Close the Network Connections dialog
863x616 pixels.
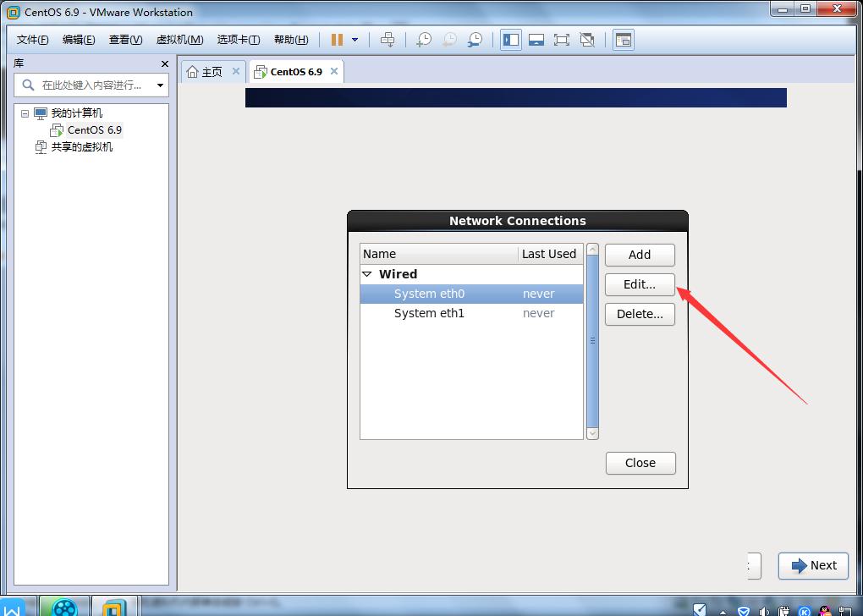pyautogui.click(x=640, y=463)
